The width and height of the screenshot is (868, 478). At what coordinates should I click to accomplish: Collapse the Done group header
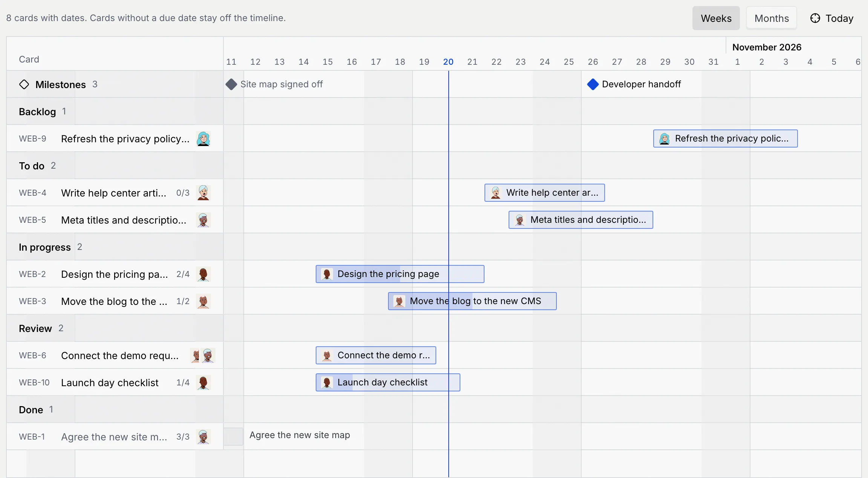115,409
